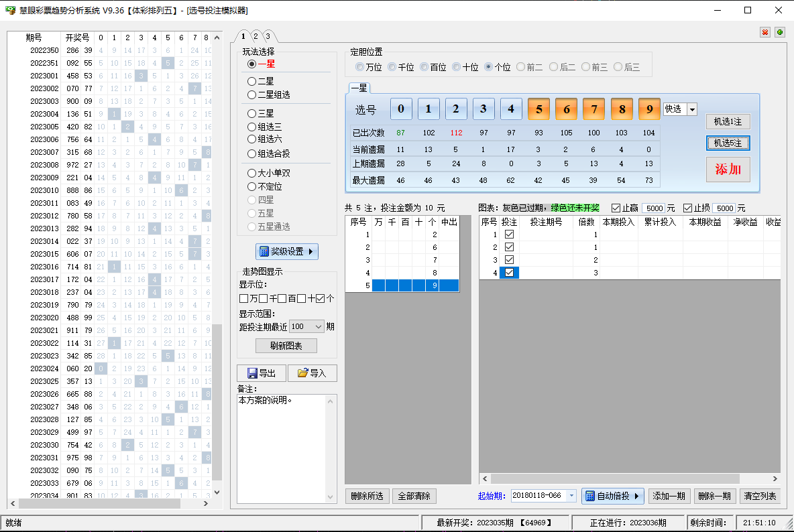
Task: Deselect orange number ball 6
Action: click(x=567, y=109)
